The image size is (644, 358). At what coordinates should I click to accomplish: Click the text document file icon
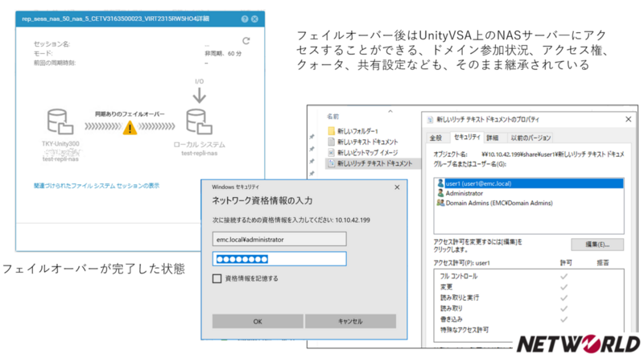pos(332,142)
